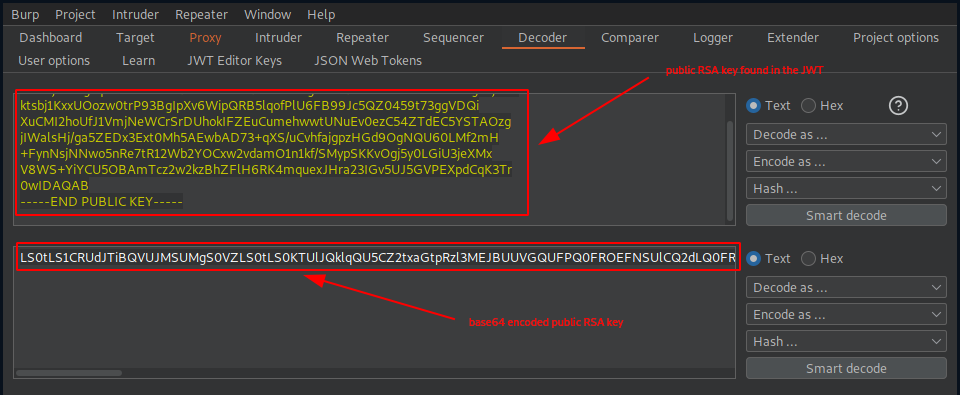This screenshot has width=960, height=395.
Task: Switch to the Proxy tab
Action: pyautogui.click(x=205, y=38)
